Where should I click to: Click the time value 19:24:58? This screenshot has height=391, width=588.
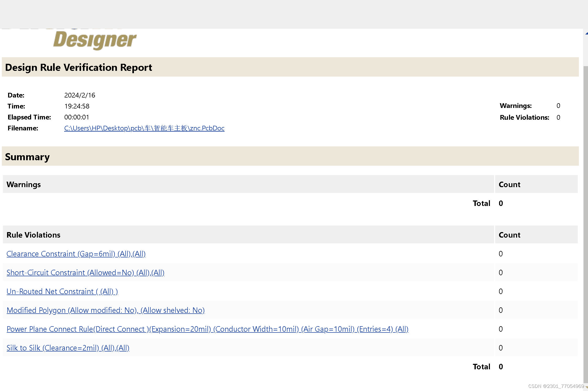(77, 106)
